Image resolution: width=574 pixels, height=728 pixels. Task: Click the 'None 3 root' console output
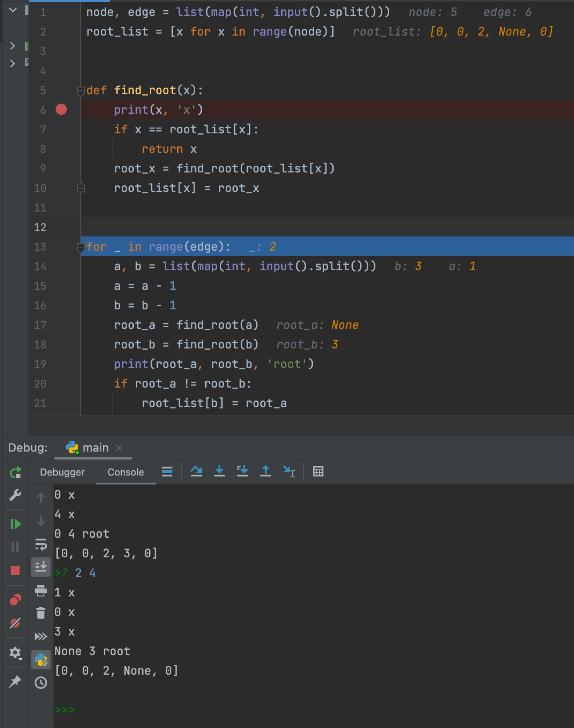tap(92, 651)
